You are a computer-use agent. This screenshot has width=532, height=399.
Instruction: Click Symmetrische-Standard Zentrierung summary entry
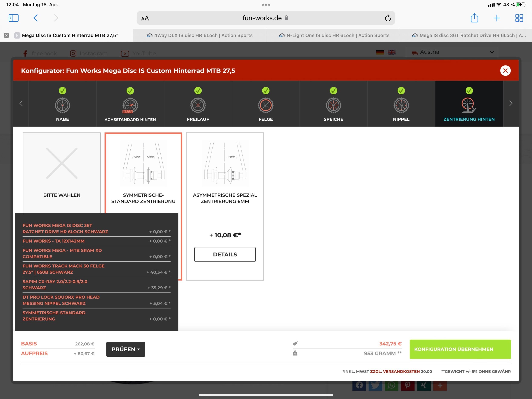click(x=96, y=316)
